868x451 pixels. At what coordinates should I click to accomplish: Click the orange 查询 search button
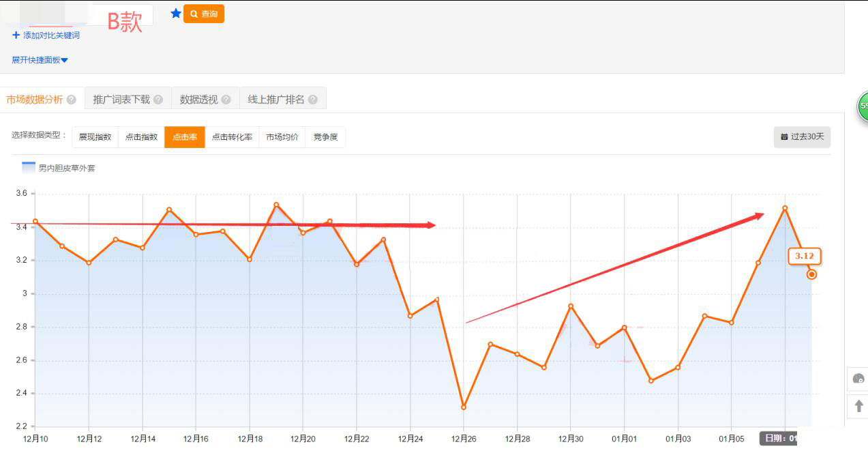(x=204, y=14)
